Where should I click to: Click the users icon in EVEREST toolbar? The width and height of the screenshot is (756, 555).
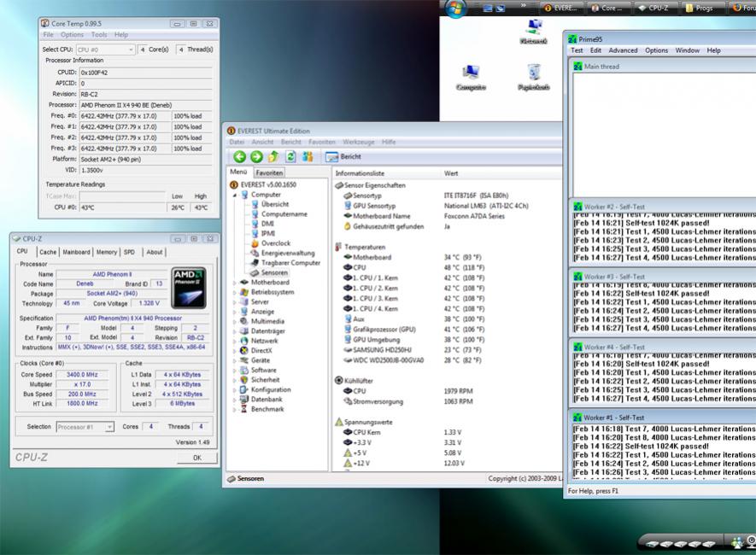[x=308, y=157]
